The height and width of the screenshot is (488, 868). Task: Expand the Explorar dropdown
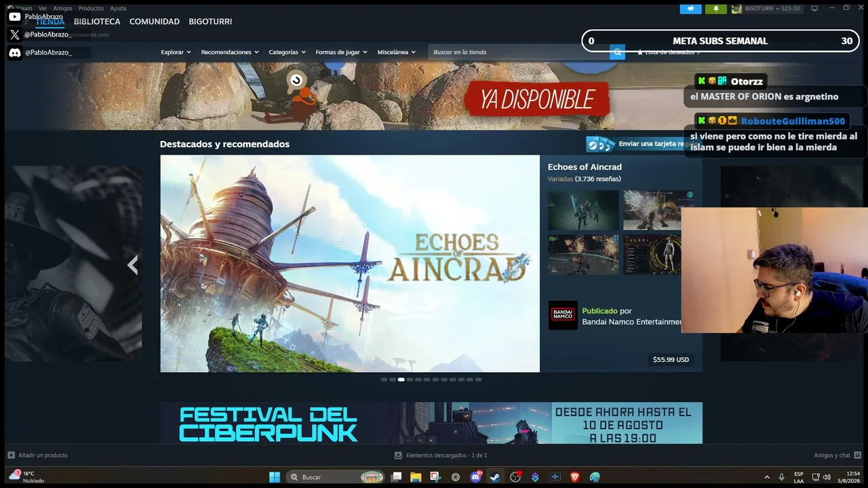[176, 52]
